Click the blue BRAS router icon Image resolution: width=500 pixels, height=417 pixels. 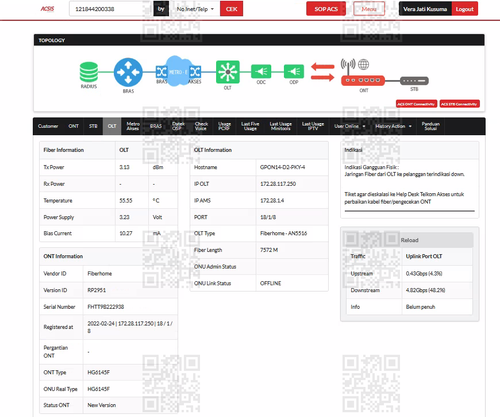pyautogui.click(x=128, y=72)
